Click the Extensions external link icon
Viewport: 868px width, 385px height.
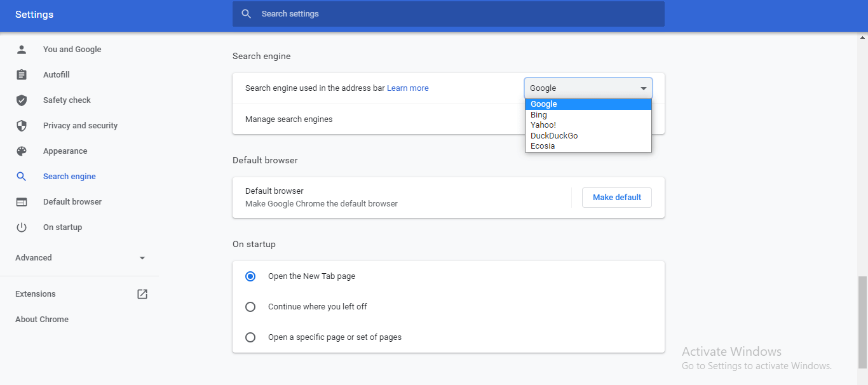tap(142, 294)
